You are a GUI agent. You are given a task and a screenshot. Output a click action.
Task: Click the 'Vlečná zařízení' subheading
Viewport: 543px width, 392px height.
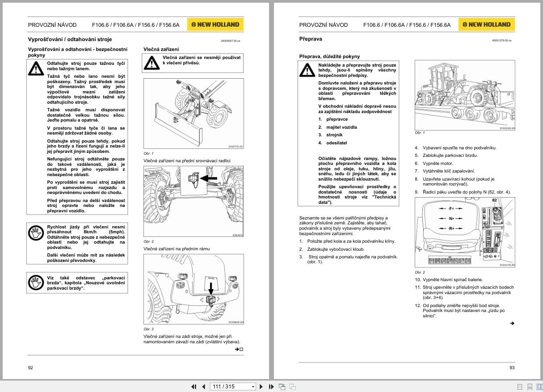pyautogui.click(x=161, y=49)
